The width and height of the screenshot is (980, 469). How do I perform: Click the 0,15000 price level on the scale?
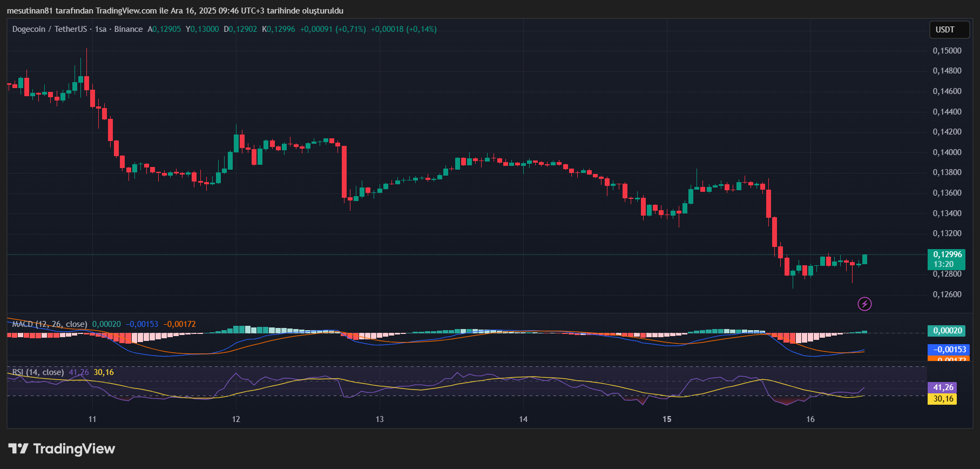[947, 51]
